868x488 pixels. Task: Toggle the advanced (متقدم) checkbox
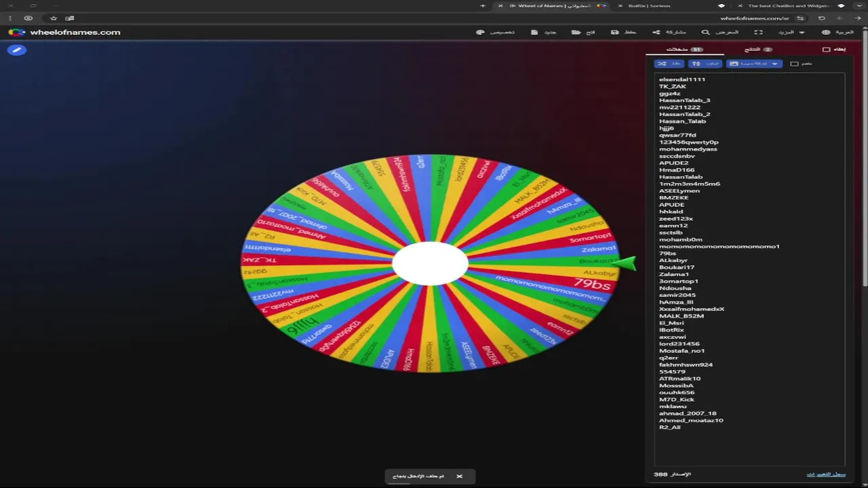795,64
